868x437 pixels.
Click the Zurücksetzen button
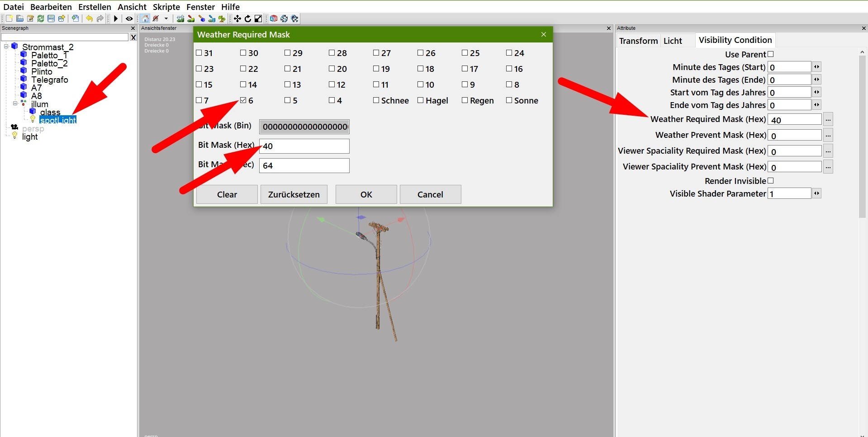[294, 194]
